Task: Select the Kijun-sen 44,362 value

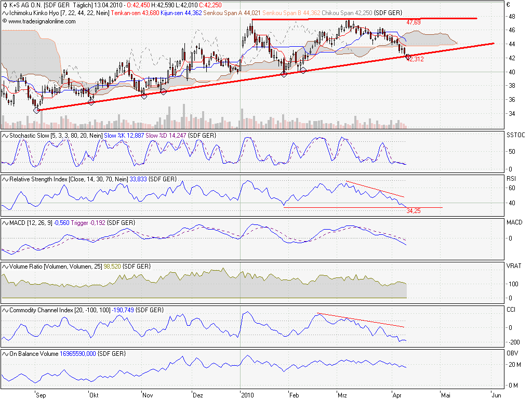Action: (x=181, y=13)
